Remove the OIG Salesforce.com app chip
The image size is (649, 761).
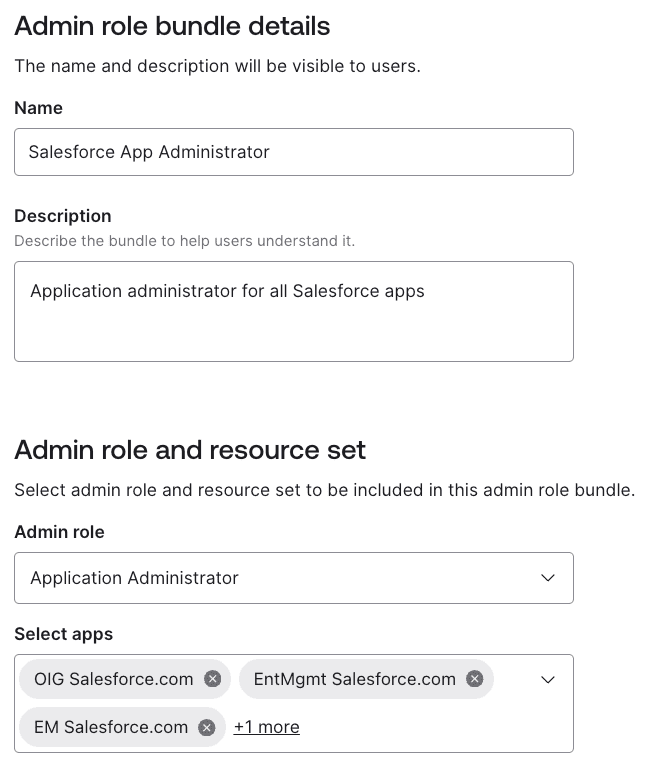click(x=212, y=678)
